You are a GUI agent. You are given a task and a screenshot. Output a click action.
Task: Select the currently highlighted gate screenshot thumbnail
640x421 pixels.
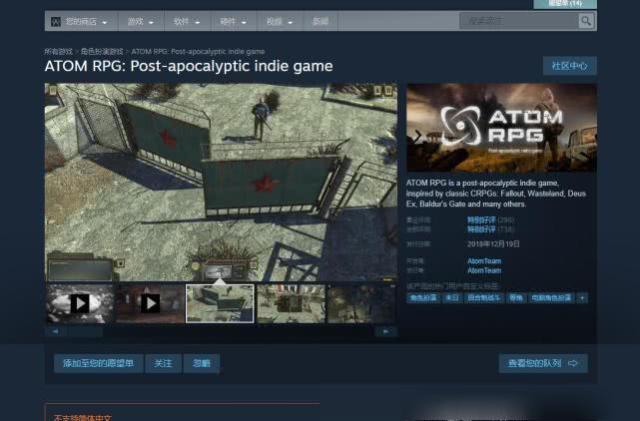[220, 303]
